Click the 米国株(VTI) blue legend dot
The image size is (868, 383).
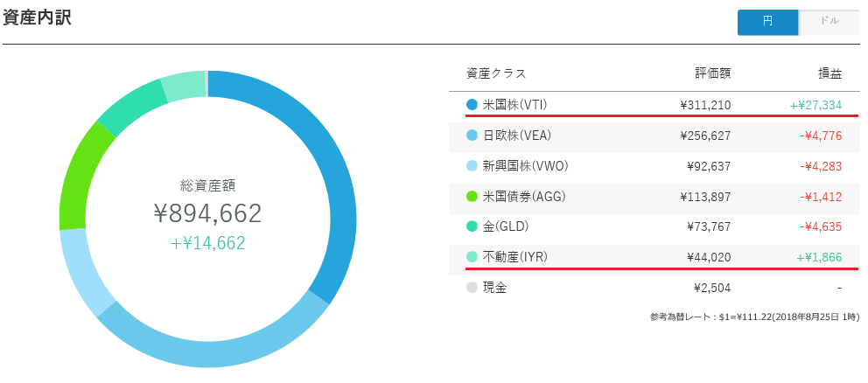tap(472, 105)
